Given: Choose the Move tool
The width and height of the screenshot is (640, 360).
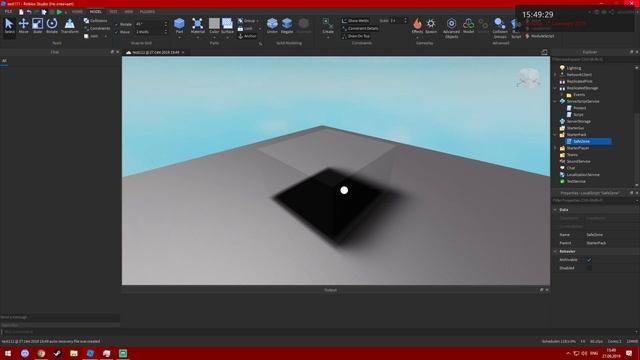Looking at the screenshot, I should [x=23, y=26].
